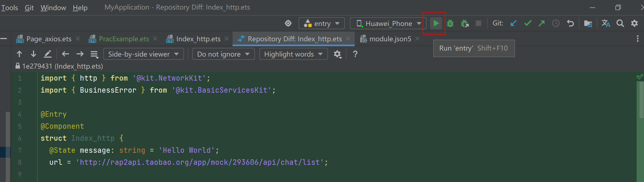
Task: Click the diff vertical scrollbar on the right
Action: pos(641,100)
